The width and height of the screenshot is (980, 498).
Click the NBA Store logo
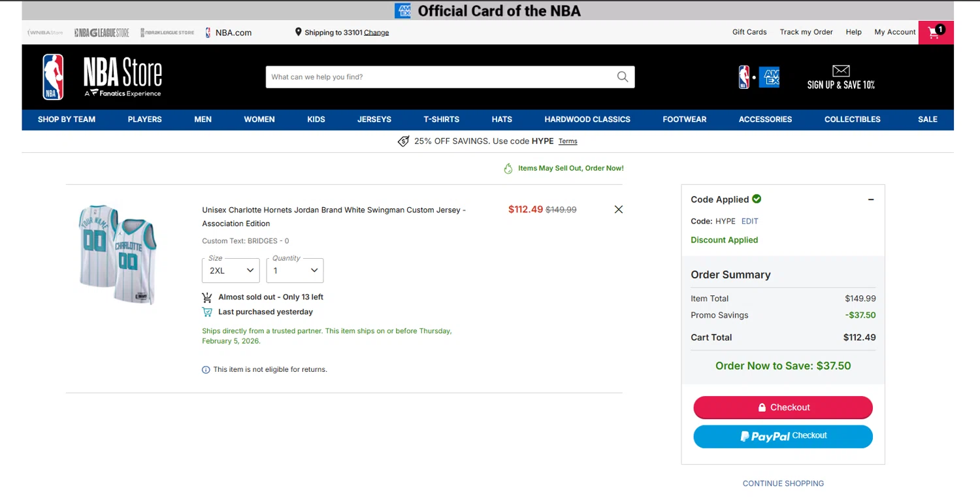[102, 77]
